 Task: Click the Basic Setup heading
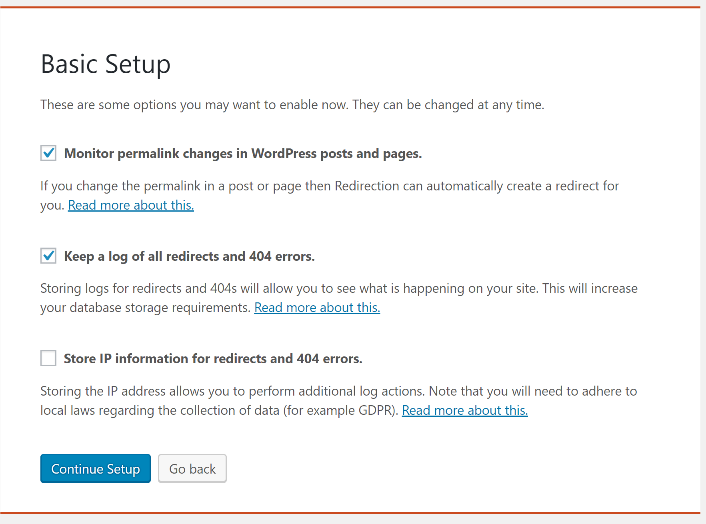click(x=106, y=64)
